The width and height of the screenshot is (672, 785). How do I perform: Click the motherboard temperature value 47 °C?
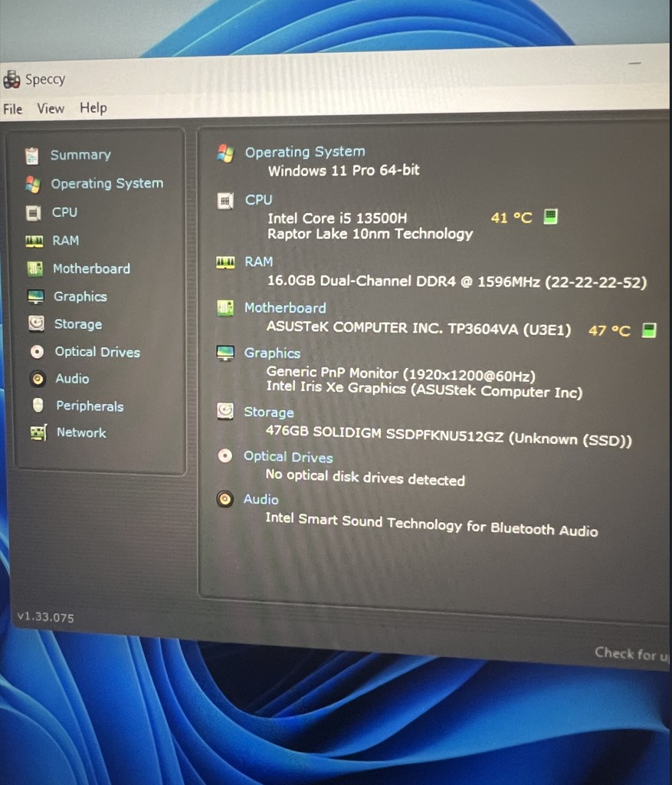[609, 331]
